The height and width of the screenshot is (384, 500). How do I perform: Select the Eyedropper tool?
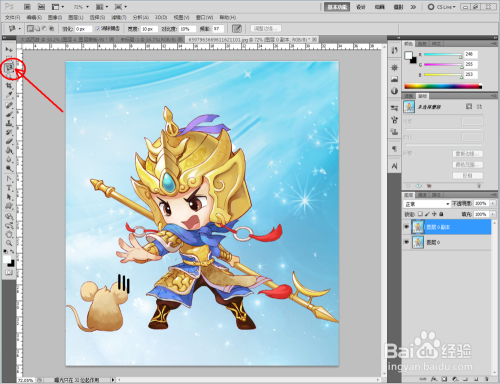pyautogui.click(x=9, y=95)
